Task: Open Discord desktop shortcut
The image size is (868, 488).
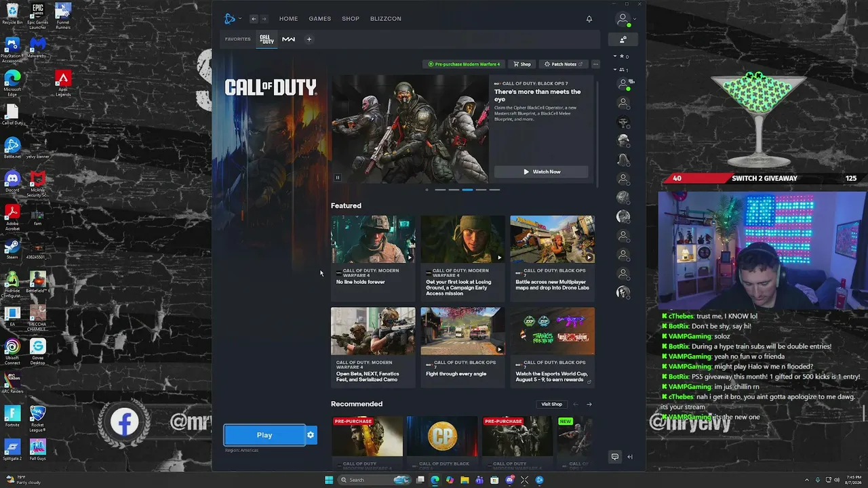Action: 12,183
